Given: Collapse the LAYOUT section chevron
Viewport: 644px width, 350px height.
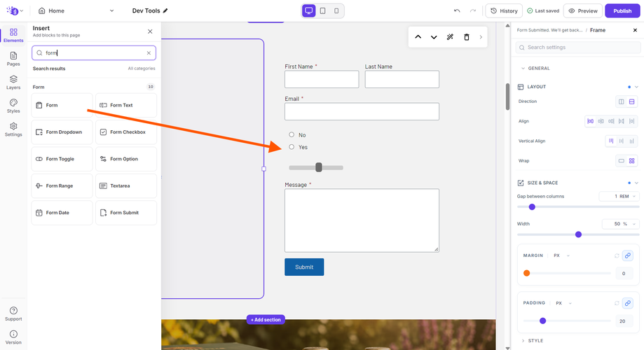Looking at the screenshot, I should coord(636,87).
